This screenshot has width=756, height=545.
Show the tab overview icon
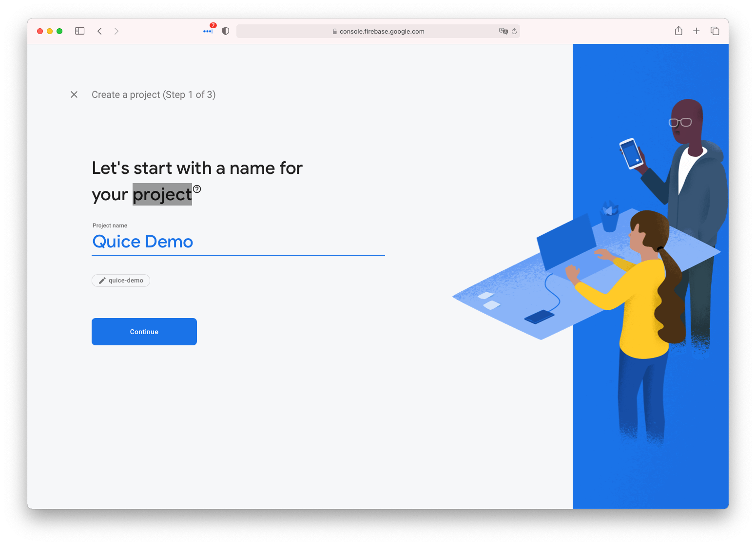(x=715, y=31)
